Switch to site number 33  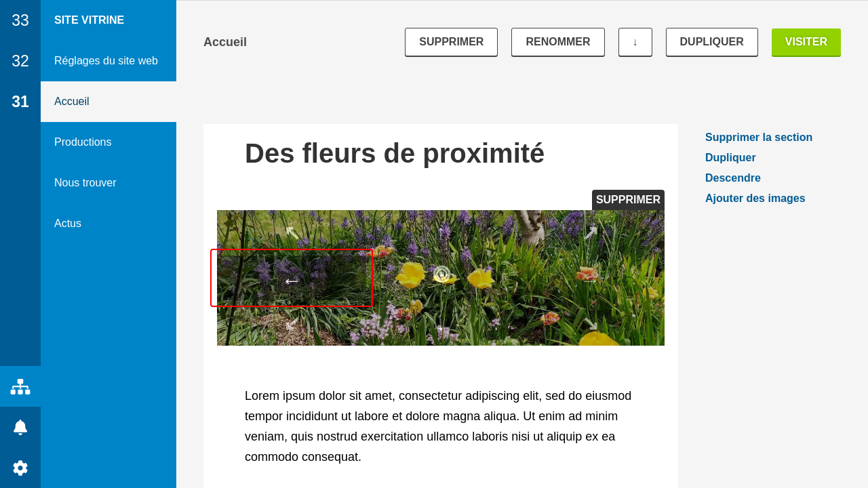click(20, 20)
